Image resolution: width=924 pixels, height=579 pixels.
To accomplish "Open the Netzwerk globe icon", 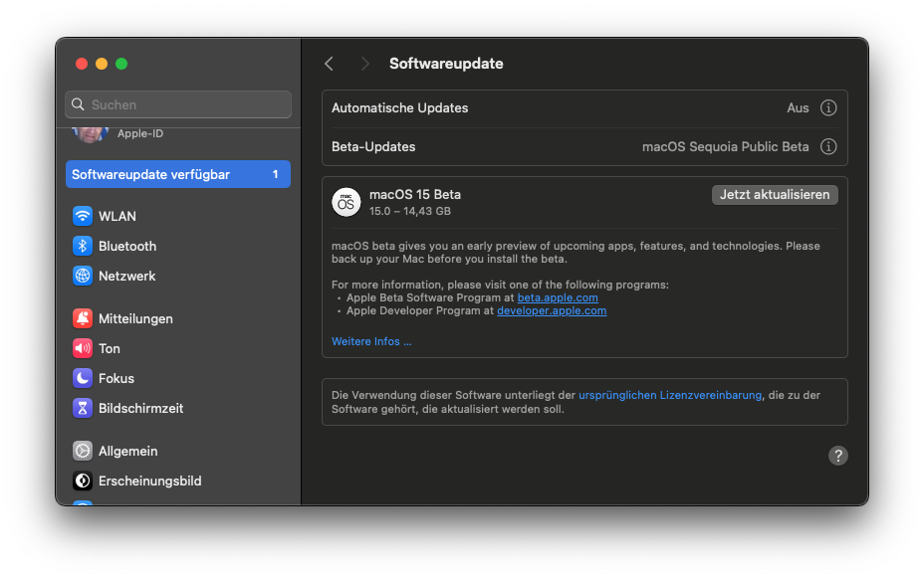I will point(83,276).
